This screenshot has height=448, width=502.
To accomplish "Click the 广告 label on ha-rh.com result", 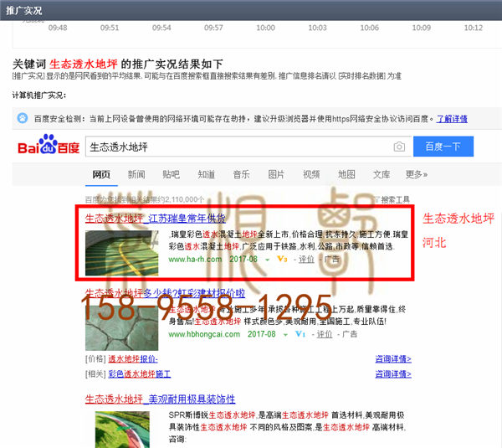I will (331, 260).
